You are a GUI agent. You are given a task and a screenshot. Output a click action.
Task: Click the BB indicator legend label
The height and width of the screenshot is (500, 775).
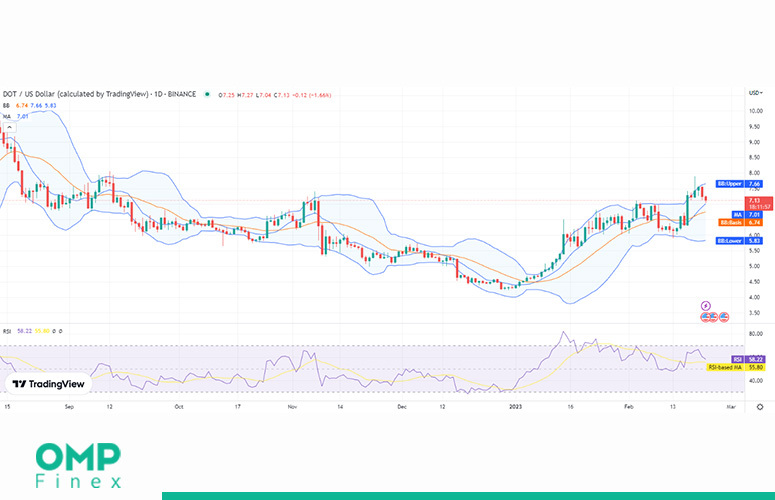coord(6,106)
